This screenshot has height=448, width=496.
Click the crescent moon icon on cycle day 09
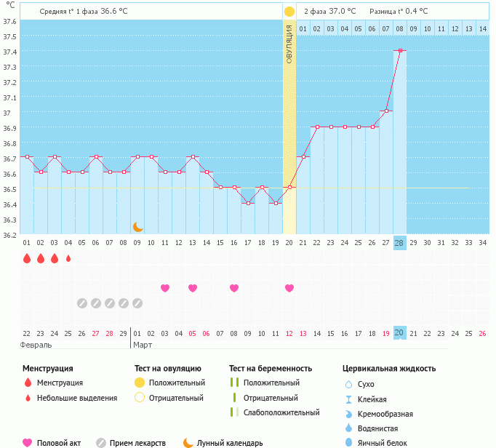point(137,227)
